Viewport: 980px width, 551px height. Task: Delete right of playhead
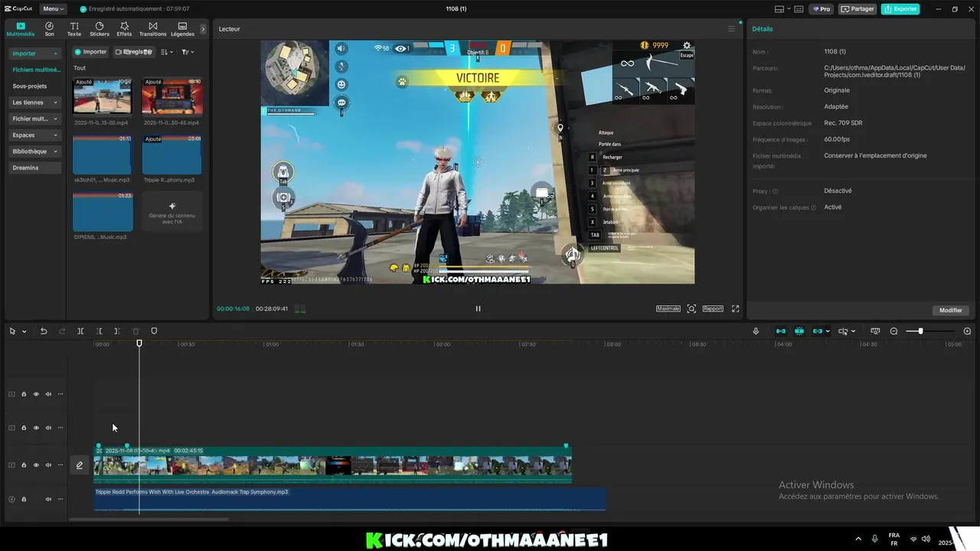click(x=116, y=331)
